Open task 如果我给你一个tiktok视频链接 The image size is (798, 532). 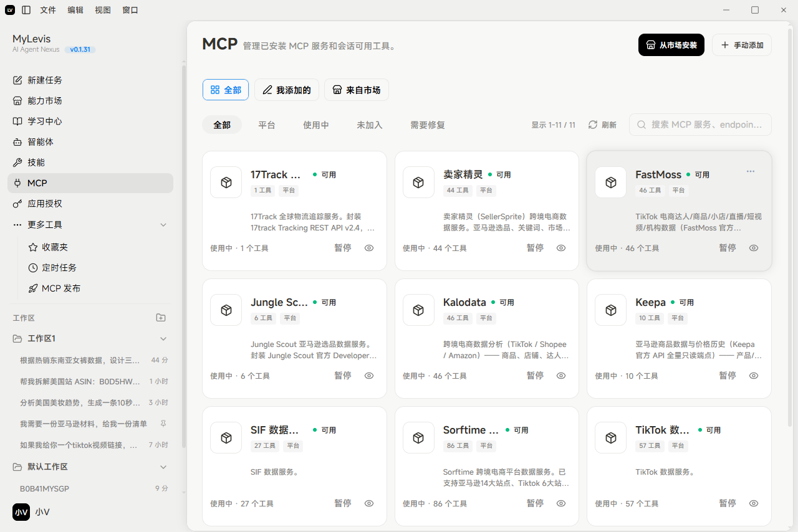pyautogui.click(x=90, y=445)
